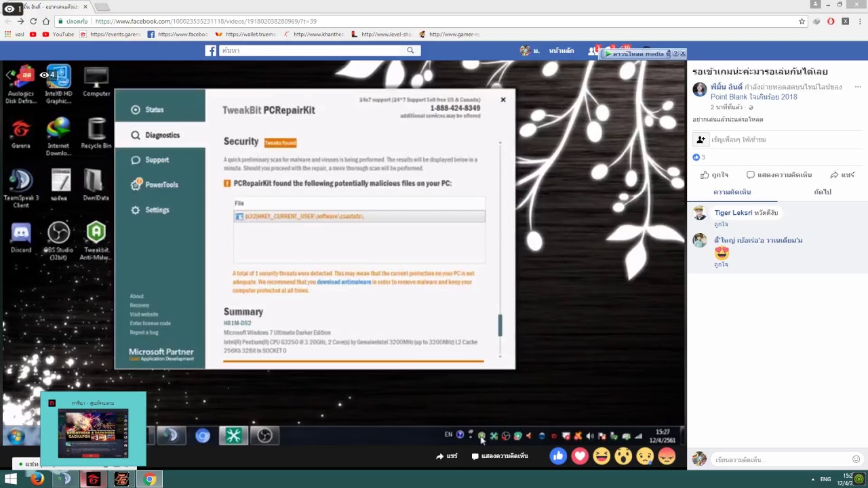Click the Facebook search magnifier button
The height and width of the screenshot is (488, 868).
click(x=410, y=51)
